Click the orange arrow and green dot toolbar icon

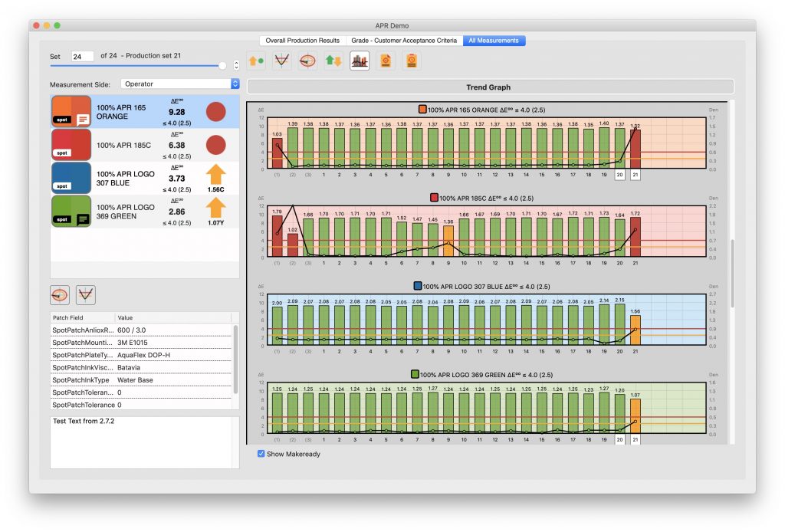(x=256, y=61)
